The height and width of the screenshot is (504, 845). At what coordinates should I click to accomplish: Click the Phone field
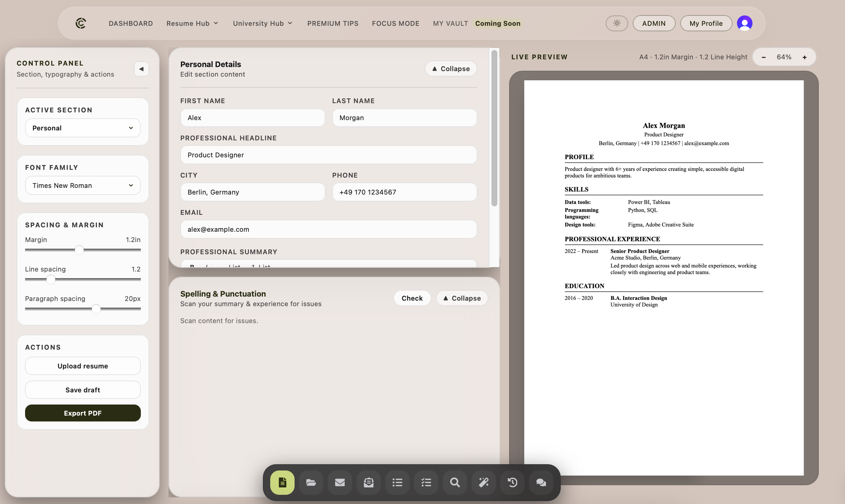[405, 192]
